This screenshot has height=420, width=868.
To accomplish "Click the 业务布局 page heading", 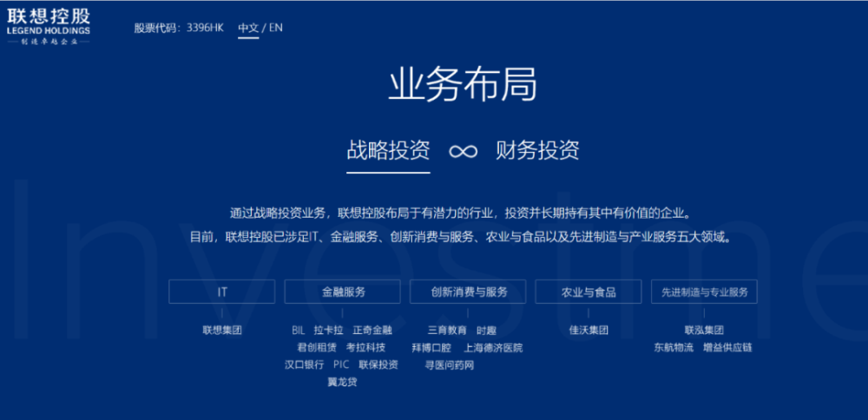I will pos(463,86).
